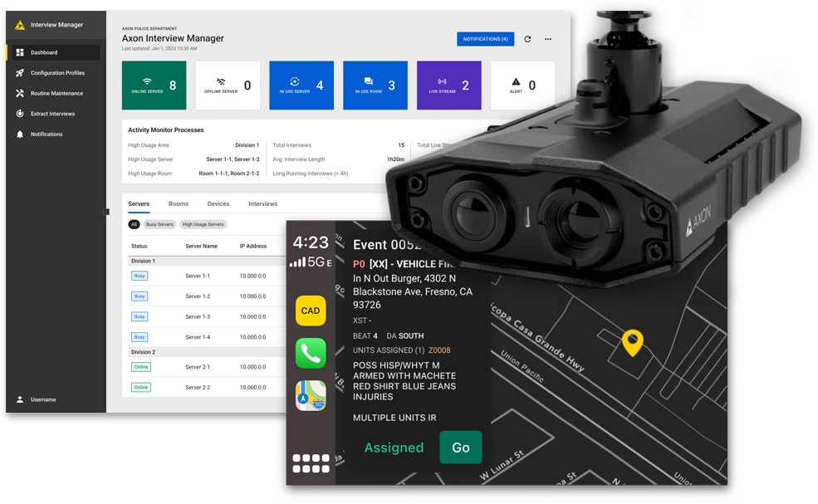Click the chat icon on In-Use Room card

pos(369,81)
